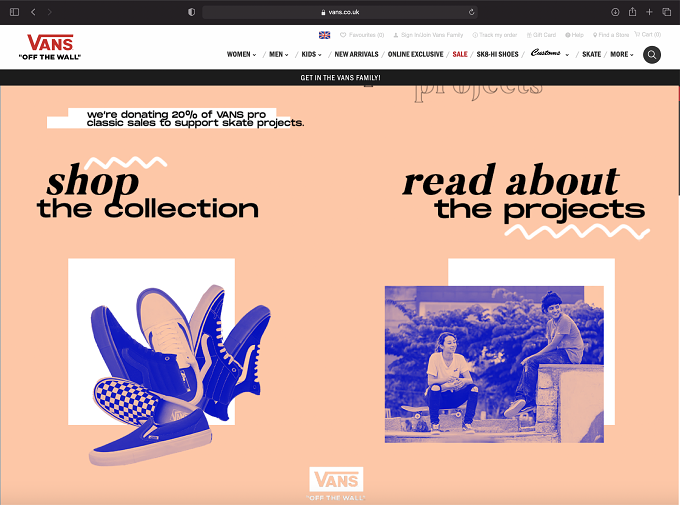Click the vans.co.uk address bar
The height and width of the screenshot is (505, 680).
coord(340,12)
